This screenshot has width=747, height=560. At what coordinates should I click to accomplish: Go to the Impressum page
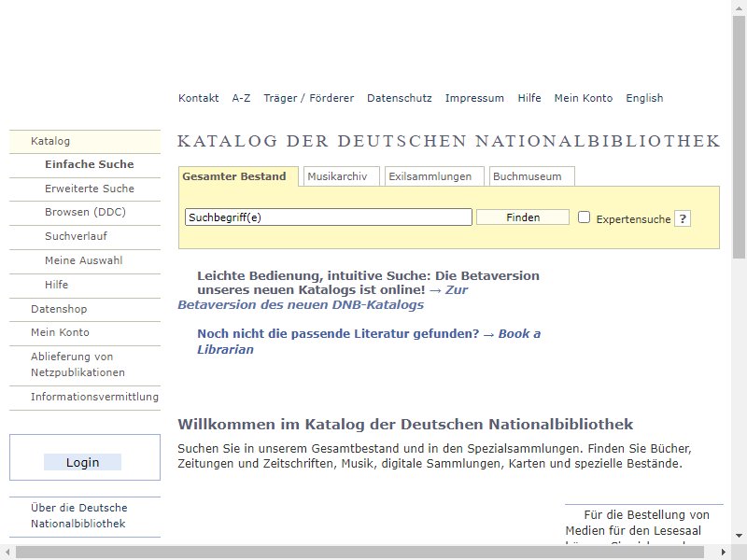474,98
